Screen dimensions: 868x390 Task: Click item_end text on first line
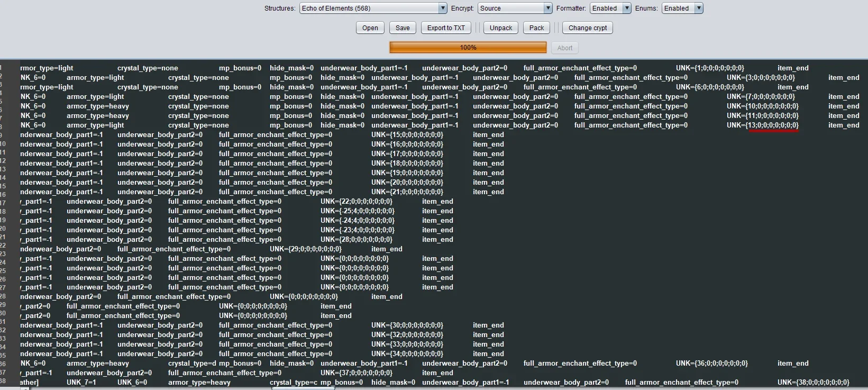tap(793, 68)
